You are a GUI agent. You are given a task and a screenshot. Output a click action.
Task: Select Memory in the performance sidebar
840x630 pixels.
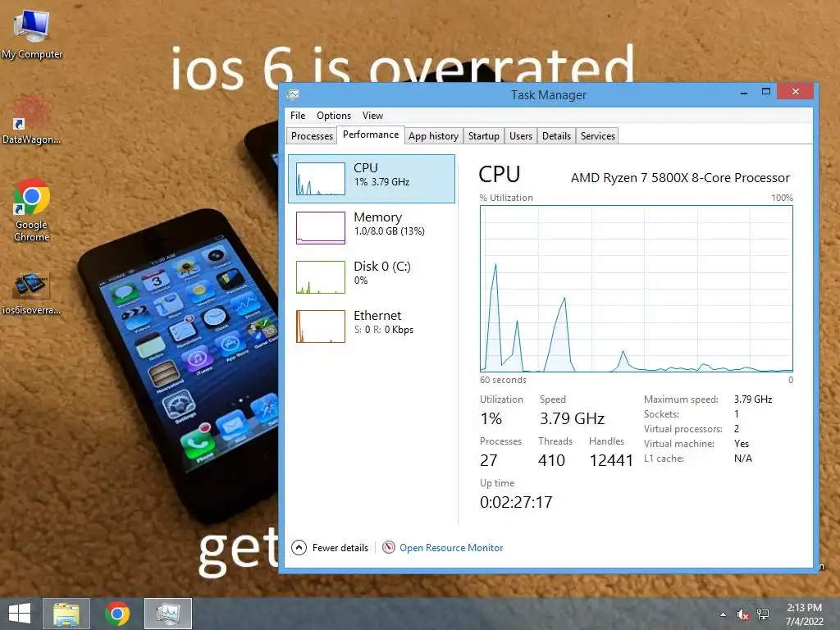(x=372, y=228)
